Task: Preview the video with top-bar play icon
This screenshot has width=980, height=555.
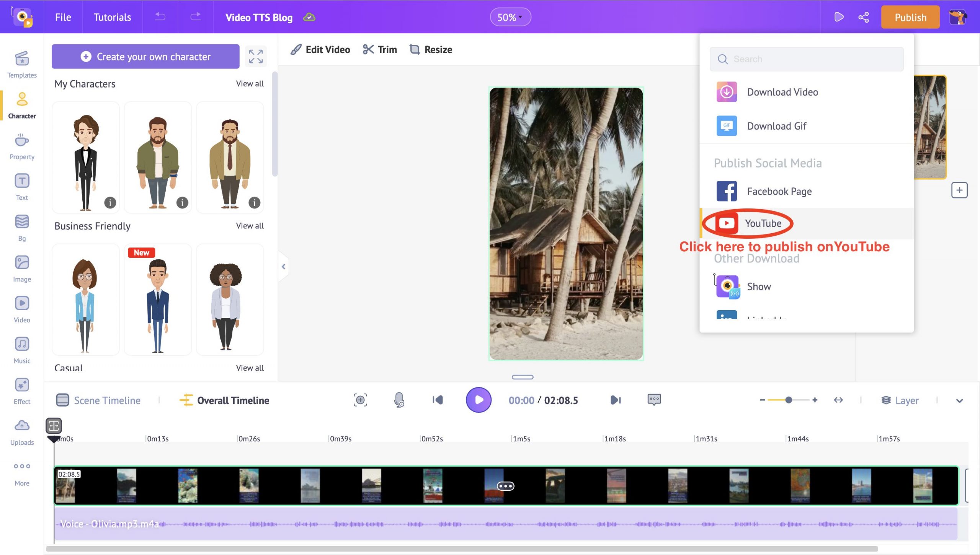Action: (838, 17)
